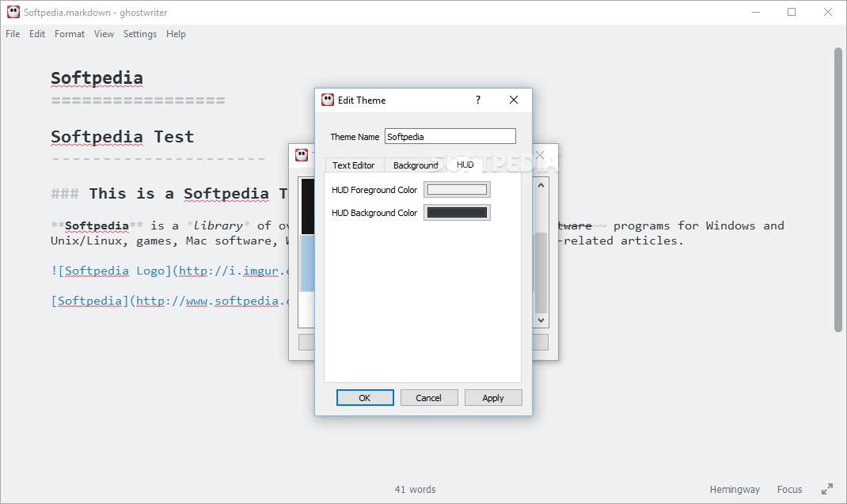
Task: Close the Edit Theme dialog
Action: [514, 100]
